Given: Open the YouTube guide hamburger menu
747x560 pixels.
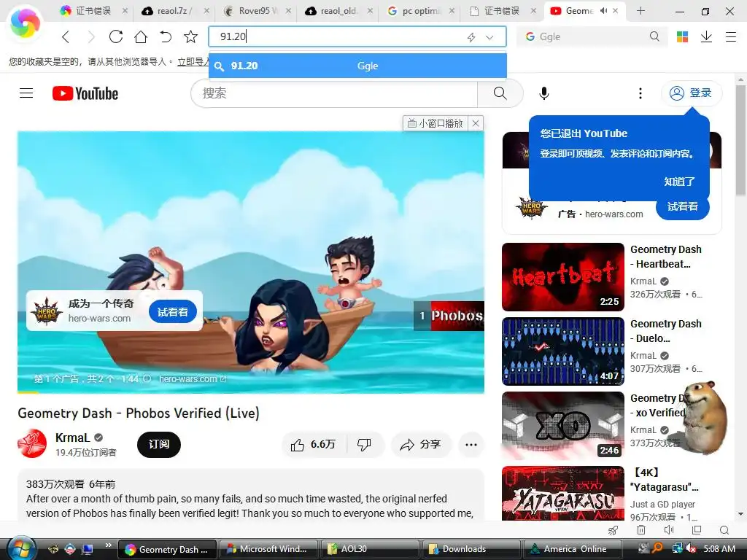Looking at the screenshot, I should coord(26,93).
